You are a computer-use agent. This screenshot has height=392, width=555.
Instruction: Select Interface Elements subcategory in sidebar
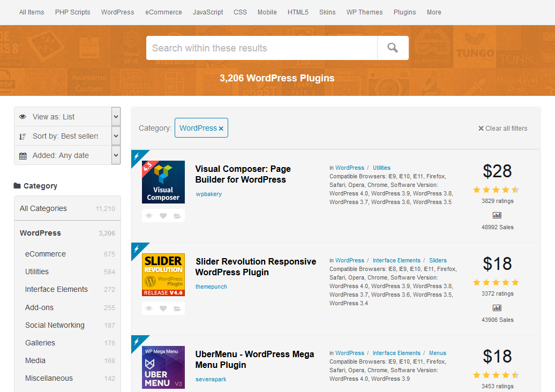67,289
